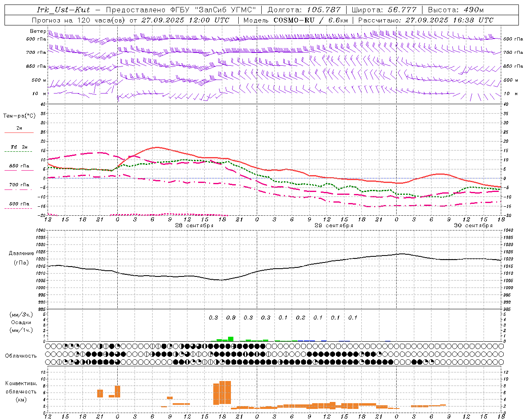Image resolution: width=525 pixels, height=420 pixels.
Task: Select the Td 2м dew point legend entry
Action: coord(19,147)
